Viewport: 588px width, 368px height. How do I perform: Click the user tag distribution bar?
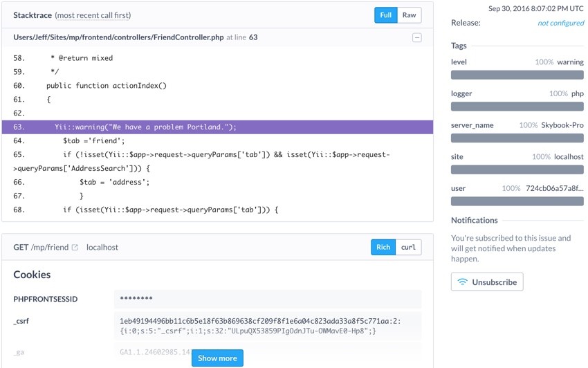tap(517, 201)
